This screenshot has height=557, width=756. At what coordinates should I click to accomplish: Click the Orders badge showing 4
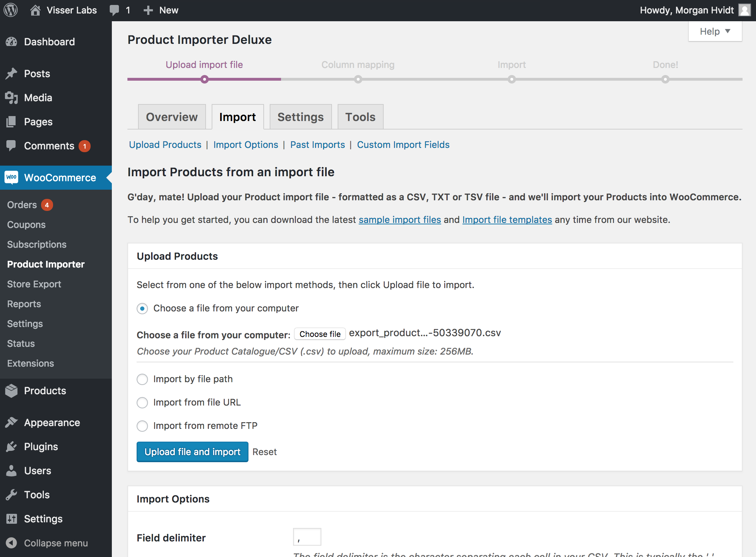coord(47,205)
